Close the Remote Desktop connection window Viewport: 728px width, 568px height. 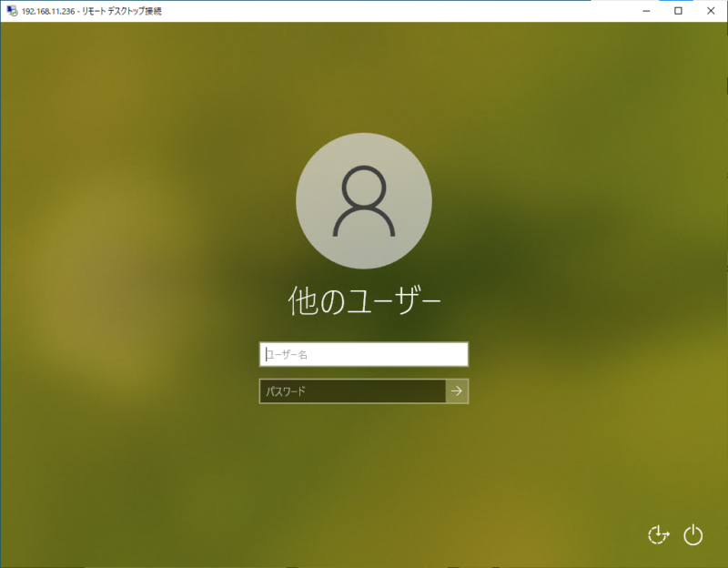(711, 11)
